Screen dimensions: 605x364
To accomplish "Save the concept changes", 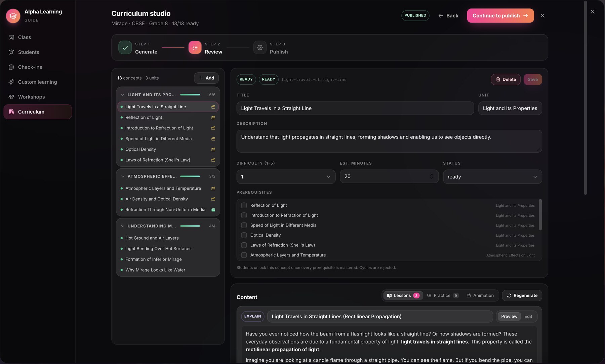I will coord(533,80).
